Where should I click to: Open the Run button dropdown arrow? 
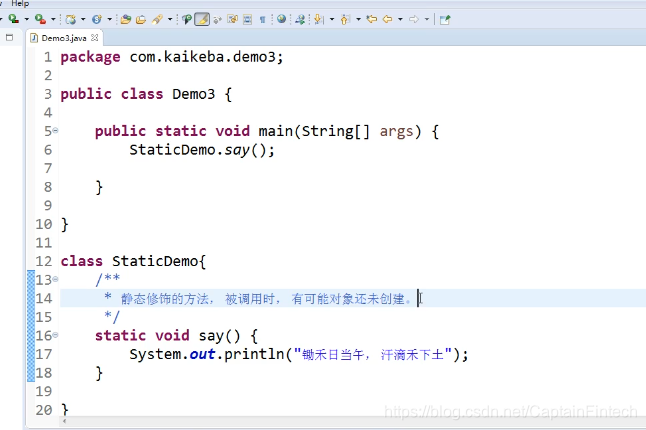click(x=26, y=19)
